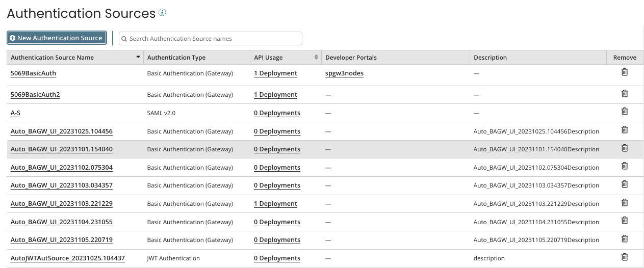
Task: Trash the Auto_BAGW_UI_20231105.220719 source
Action: pos(624,239)
